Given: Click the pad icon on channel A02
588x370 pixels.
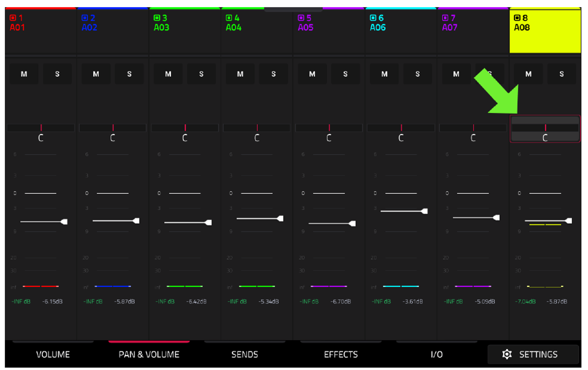Looking at the screenshot, I should click(x=85, y=18).
